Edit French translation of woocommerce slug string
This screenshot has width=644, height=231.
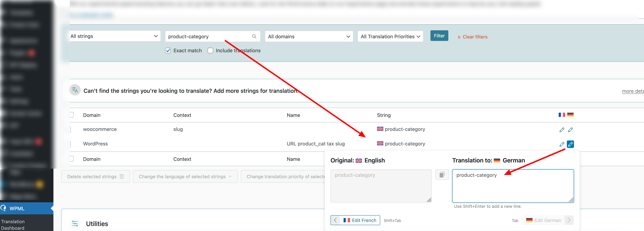click(x=562, y=130)
